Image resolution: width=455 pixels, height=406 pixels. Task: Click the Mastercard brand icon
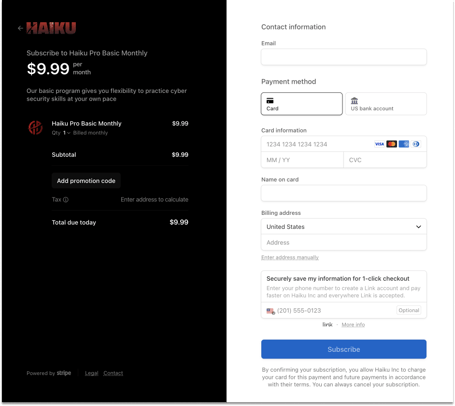pyautogui.click(x=391, y=144)
